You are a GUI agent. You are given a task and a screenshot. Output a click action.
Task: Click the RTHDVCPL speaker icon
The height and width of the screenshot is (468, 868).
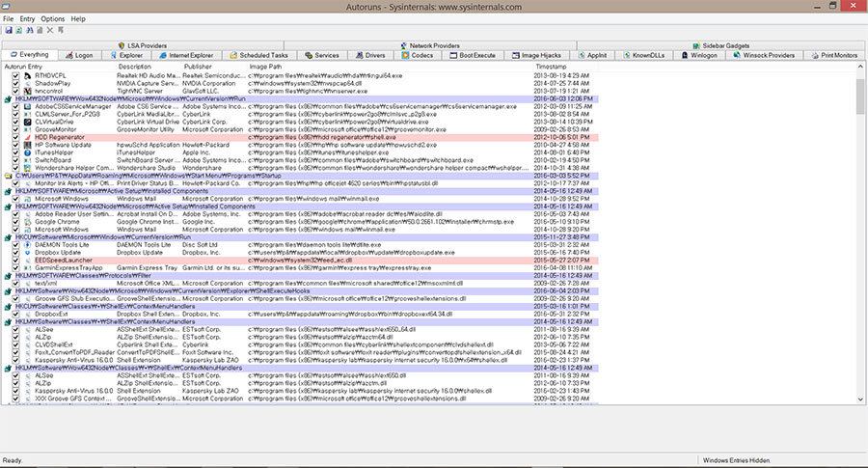point(27,76)
